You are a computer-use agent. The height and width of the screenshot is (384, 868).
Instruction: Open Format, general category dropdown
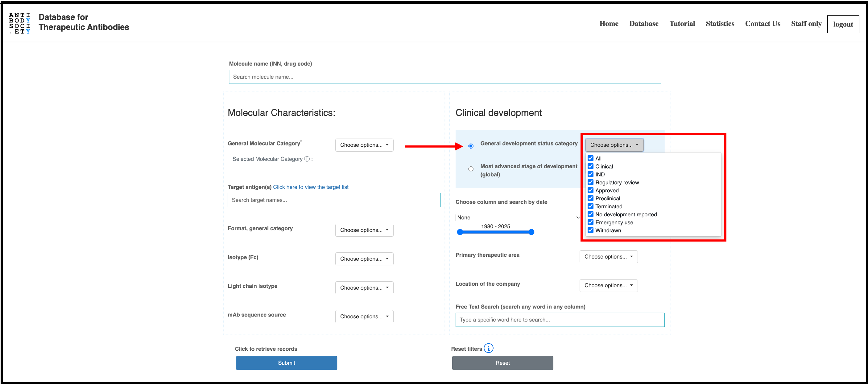point(364,230)
